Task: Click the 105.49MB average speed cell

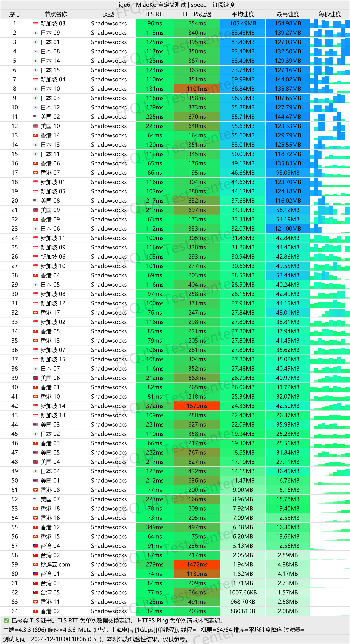Action: pyautogui.click(x=243, y=23)
